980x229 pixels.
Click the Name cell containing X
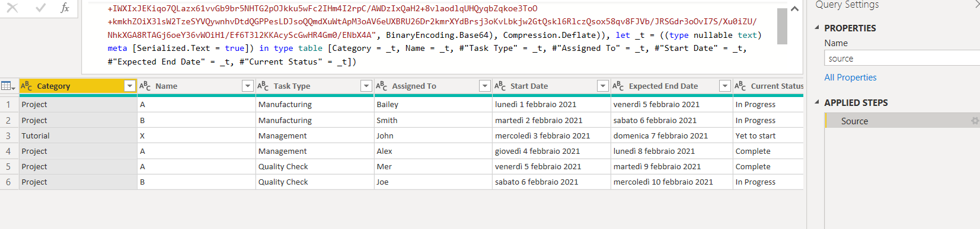click(196, 136)
